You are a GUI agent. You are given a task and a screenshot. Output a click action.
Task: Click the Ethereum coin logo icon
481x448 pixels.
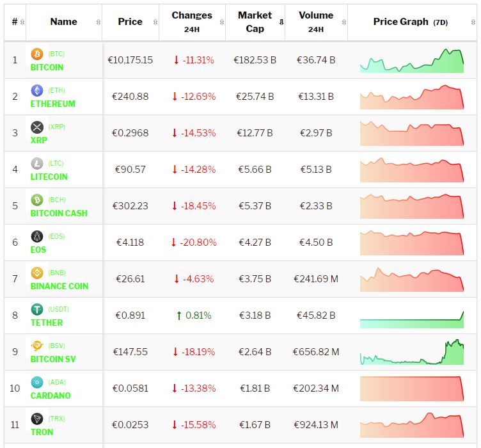[37, 91]
